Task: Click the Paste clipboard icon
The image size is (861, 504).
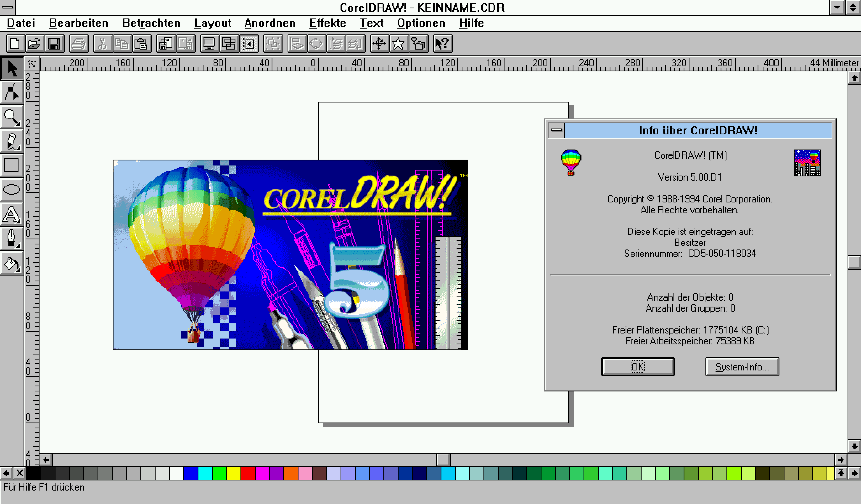Action: click(x=141, y=44)
